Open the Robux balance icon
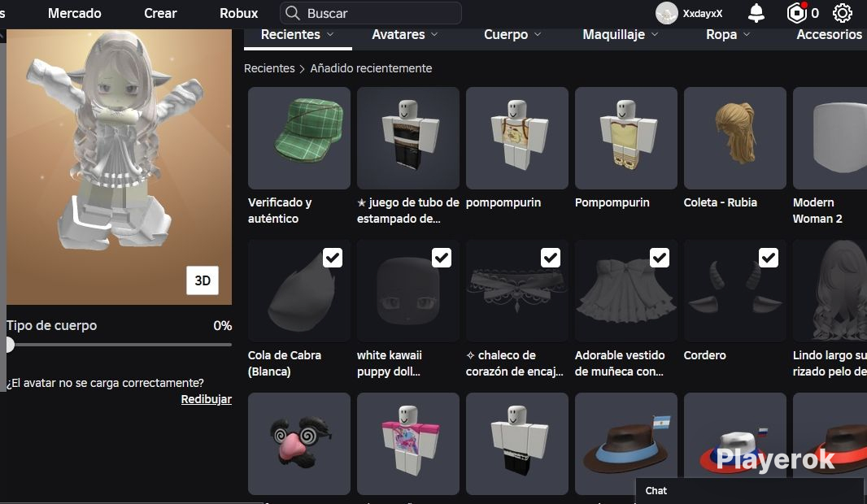This screenshot has height=504, width=867. (x=796, y=13)
